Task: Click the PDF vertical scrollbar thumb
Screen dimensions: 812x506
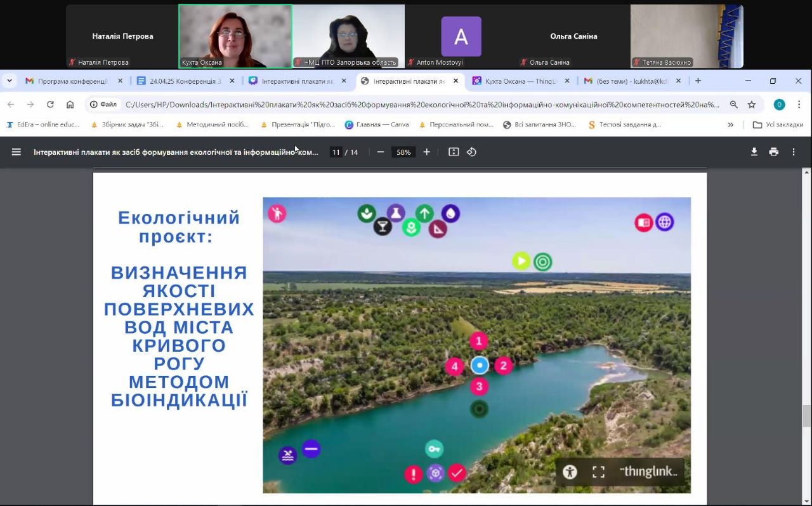Action: point(806,416)
